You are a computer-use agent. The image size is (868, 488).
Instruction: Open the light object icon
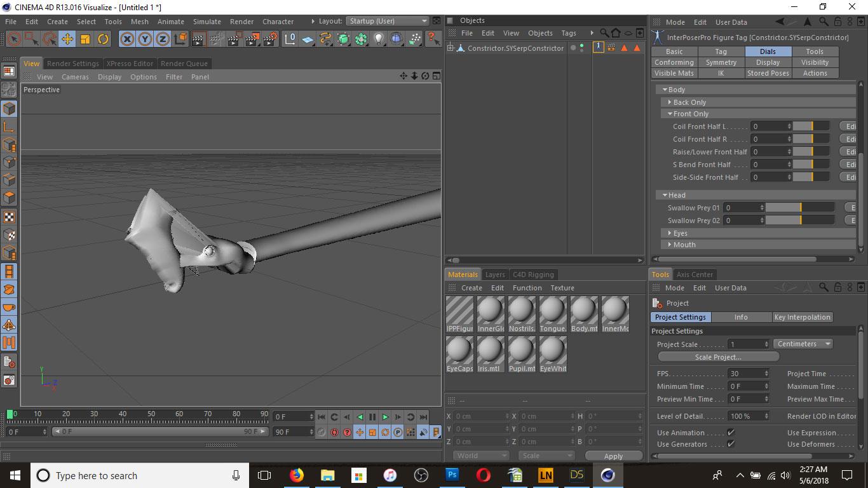coord(379,39)
